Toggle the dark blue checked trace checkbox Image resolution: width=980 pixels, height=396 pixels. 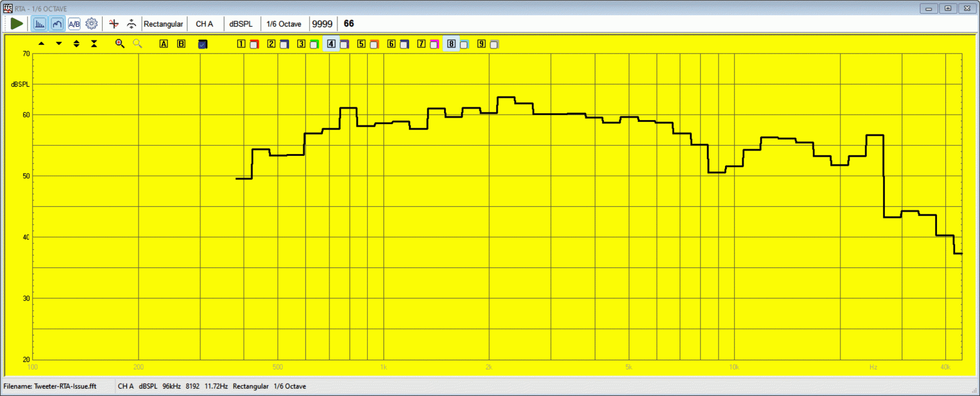click(x=203, y=44)
